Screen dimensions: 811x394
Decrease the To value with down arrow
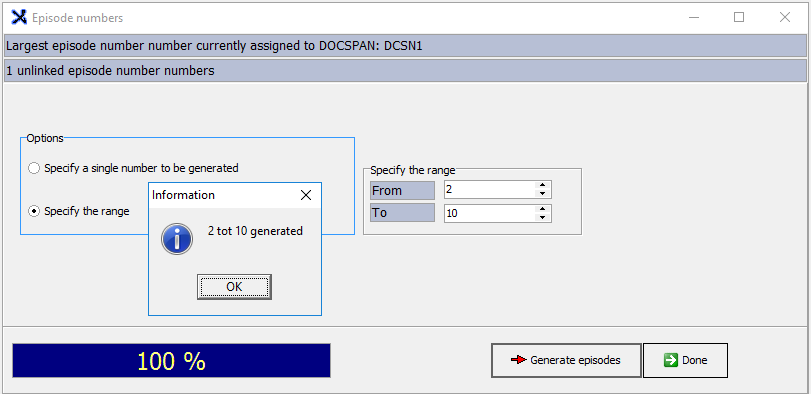542,218
